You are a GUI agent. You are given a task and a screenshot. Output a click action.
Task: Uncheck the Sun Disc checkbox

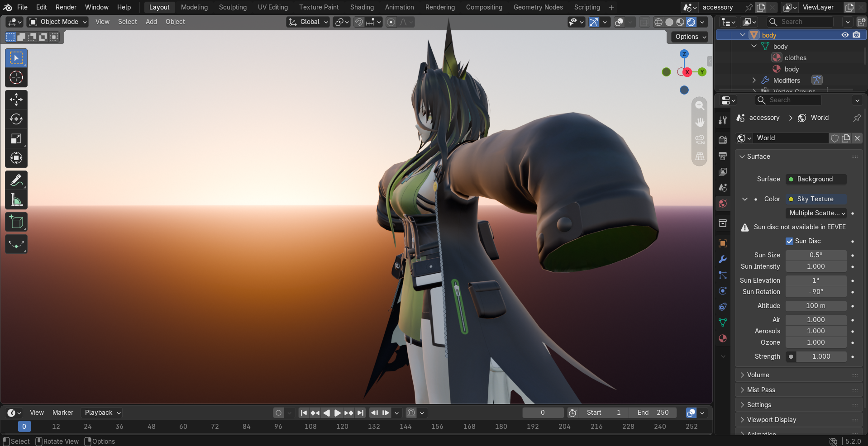point(789,241)
